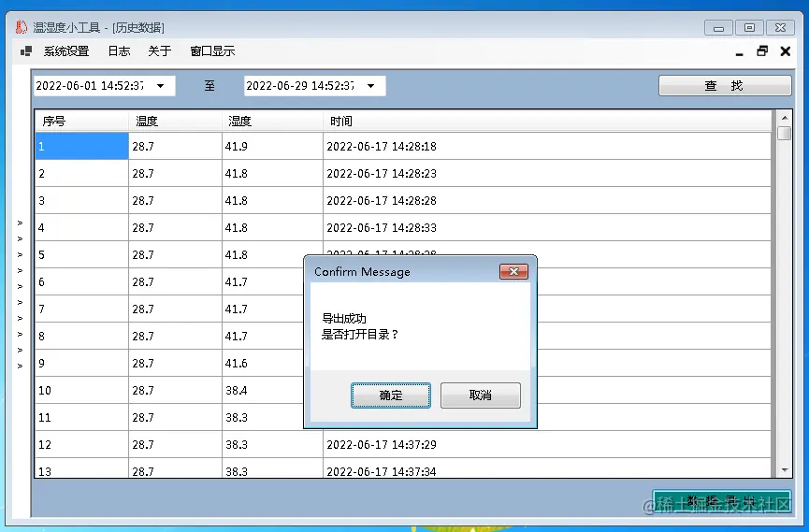Open the 窗口显示 menu

pos(212,51)
